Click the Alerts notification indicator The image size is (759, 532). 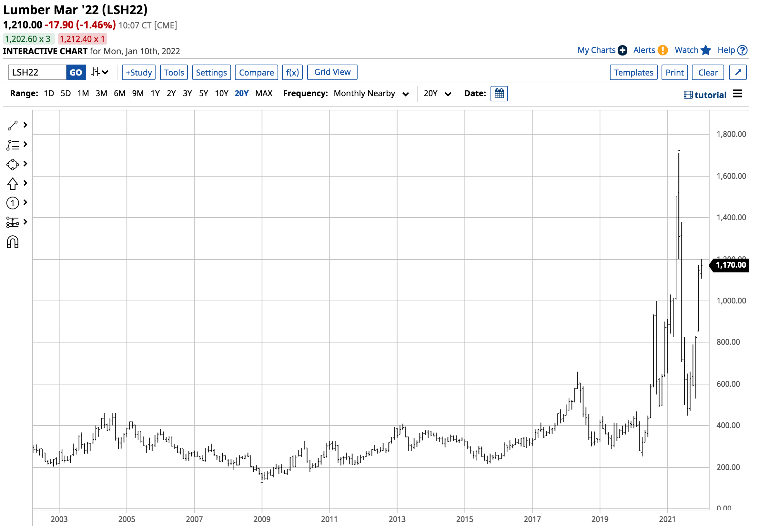663,50
